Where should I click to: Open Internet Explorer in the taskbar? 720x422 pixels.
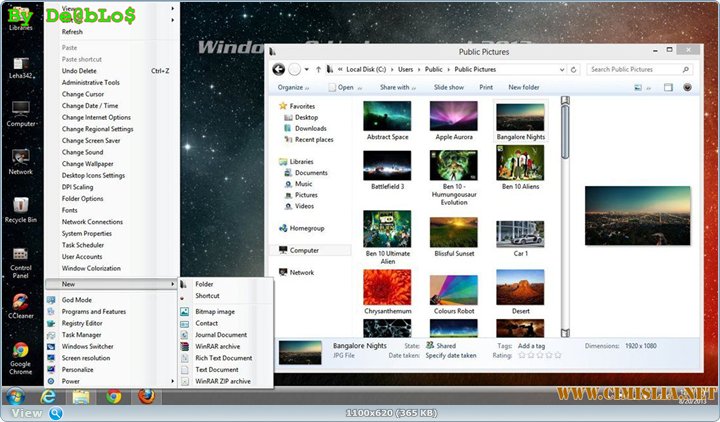47,396
